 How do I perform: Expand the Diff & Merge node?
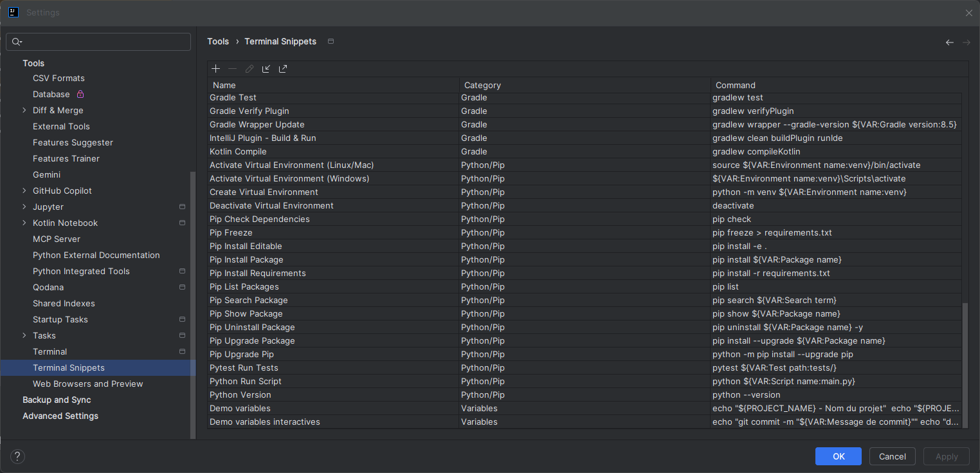[24, 110]
